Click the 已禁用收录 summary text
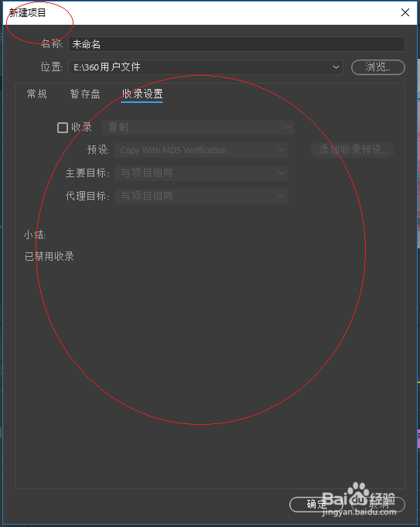 click(x=50, y=256)
